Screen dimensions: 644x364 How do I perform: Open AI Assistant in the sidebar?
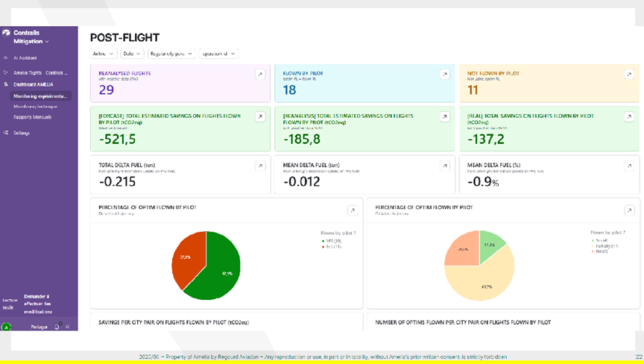(x=27, y=57)
